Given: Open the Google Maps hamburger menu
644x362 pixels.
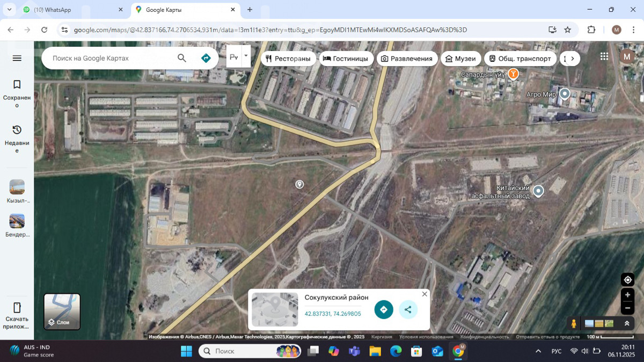Looking at the screenshot, I should [17, 58].
